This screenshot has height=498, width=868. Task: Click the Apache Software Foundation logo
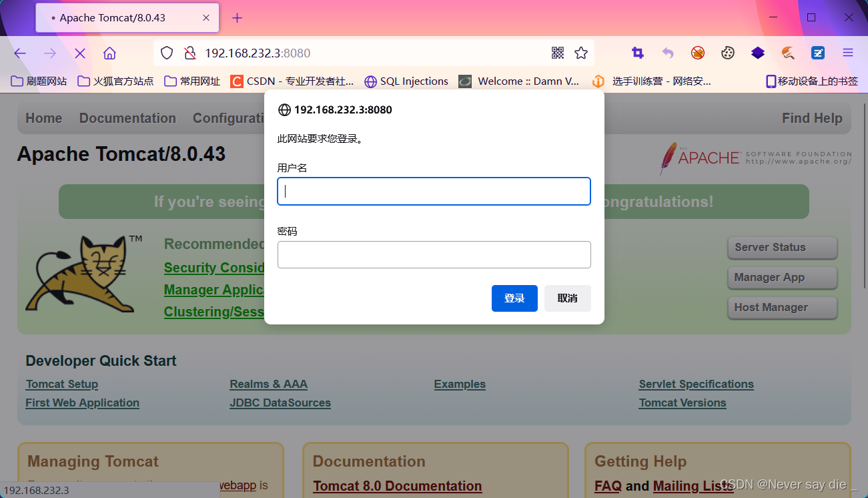click(755, 158)
